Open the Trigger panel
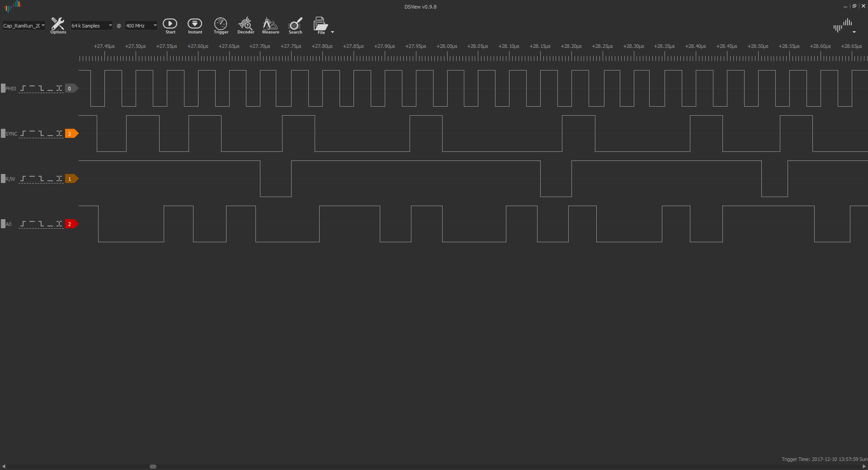This screenshot has height=470, width=868. pos(221,25)
